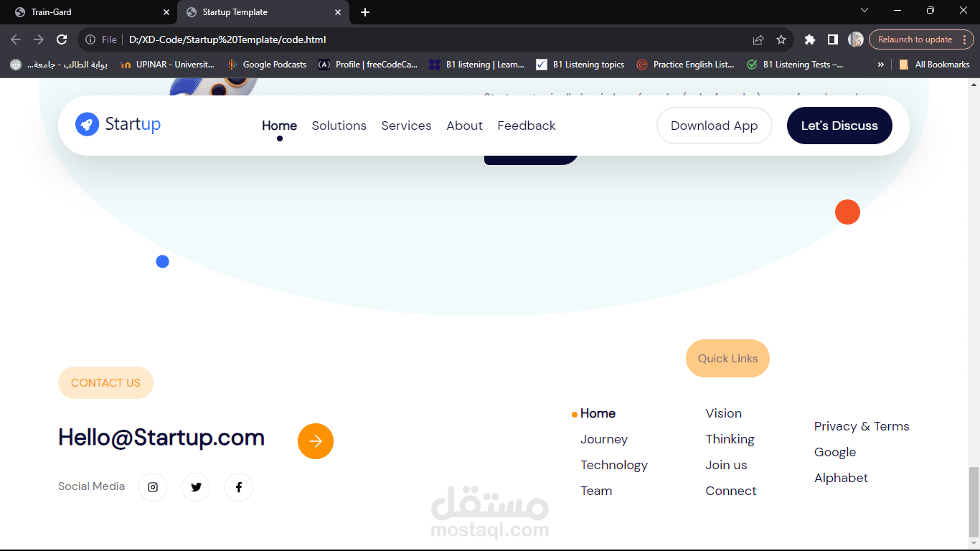This screenshot has width=980, height=551.
Task: Open the Twitter social media icon
Action: [x=196, y=487]
